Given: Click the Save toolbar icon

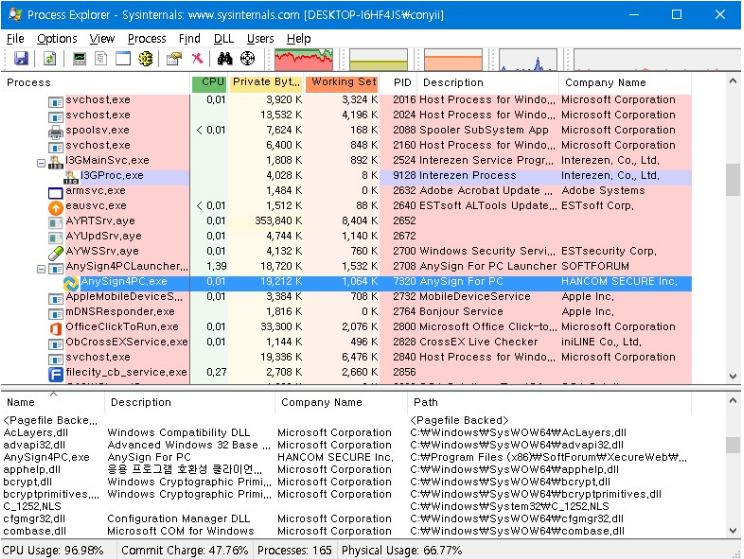Looking at the screenshot, I should pyautogui.click(x=20, y=59).
